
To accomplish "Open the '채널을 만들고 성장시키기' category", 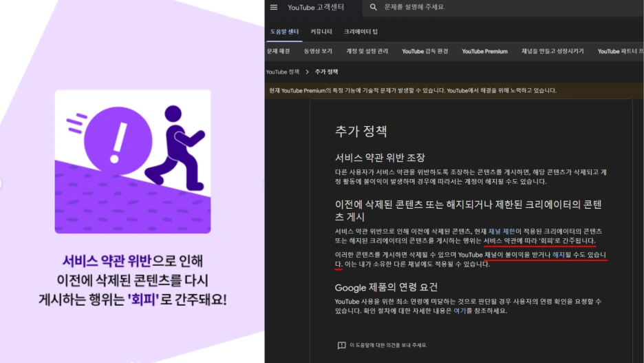I will point(552,52).
